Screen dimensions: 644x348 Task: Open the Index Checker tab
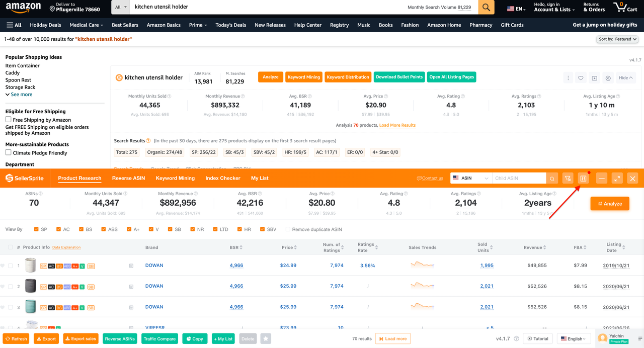click(223, 178)
